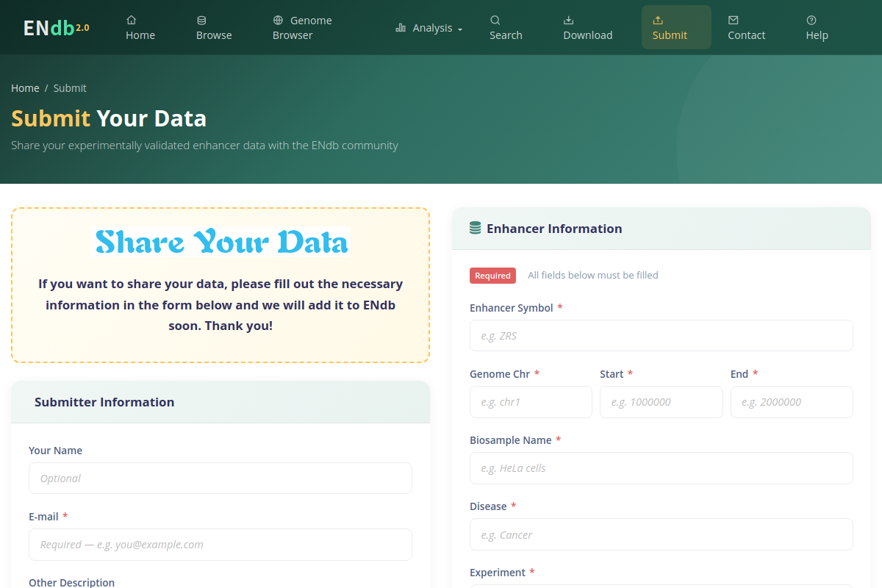Click the Your Name optional field

point(220,478)
